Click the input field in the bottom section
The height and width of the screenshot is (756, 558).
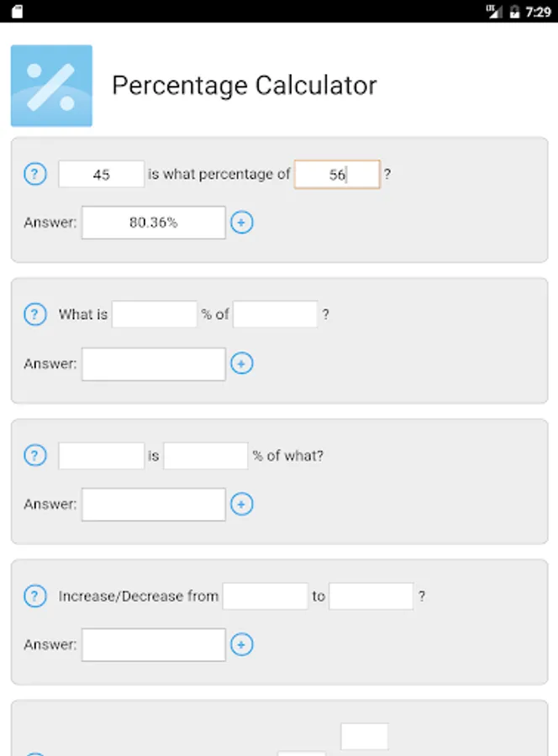point(363,735)
